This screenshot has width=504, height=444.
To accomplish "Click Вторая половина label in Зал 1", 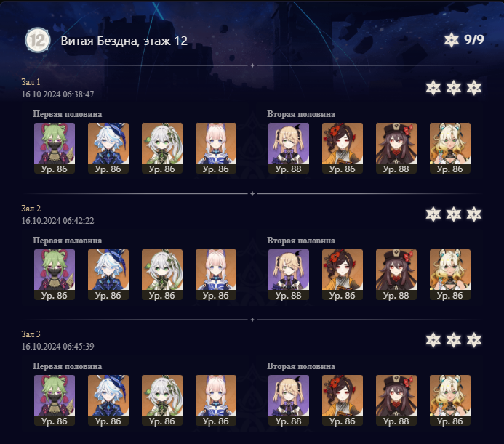I will [x=301, y=114].
